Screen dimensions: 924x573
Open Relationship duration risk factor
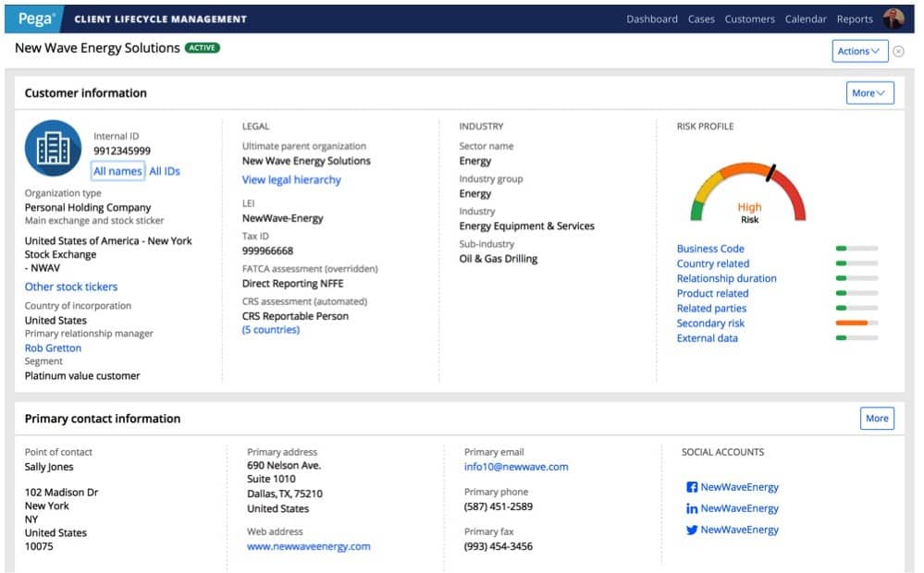coord(727,278)
